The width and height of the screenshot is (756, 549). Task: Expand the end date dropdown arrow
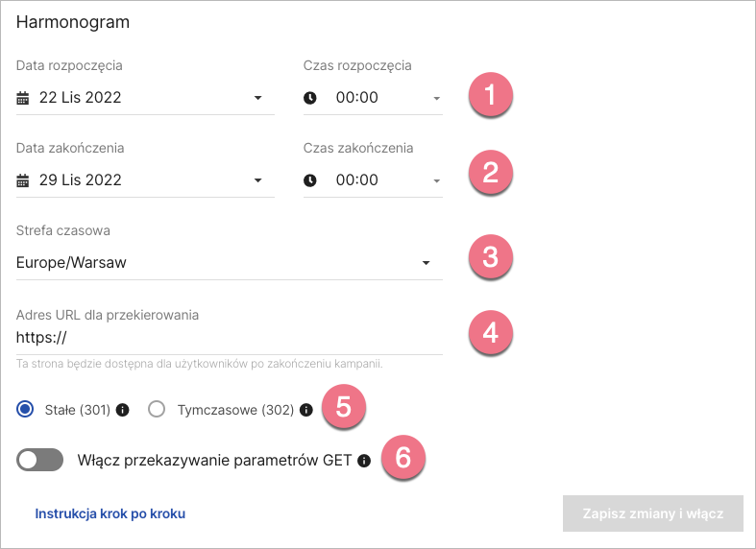(257, 180)
